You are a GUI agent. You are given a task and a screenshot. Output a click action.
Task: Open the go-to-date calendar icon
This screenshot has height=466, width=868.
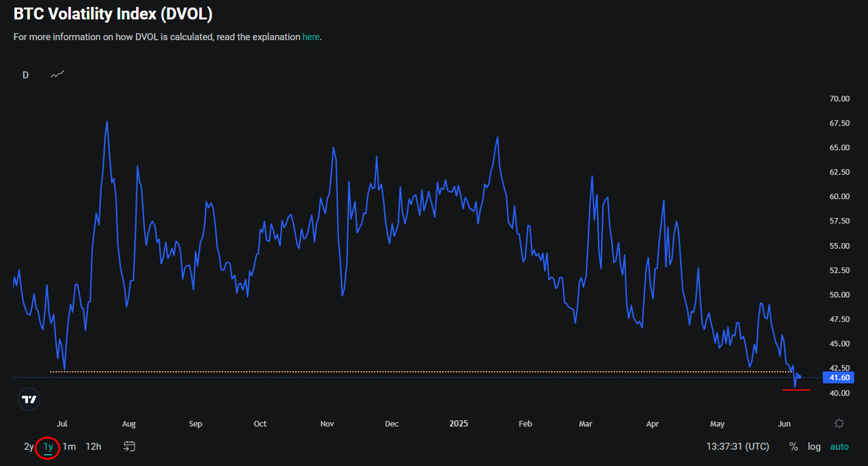(129, 447)
